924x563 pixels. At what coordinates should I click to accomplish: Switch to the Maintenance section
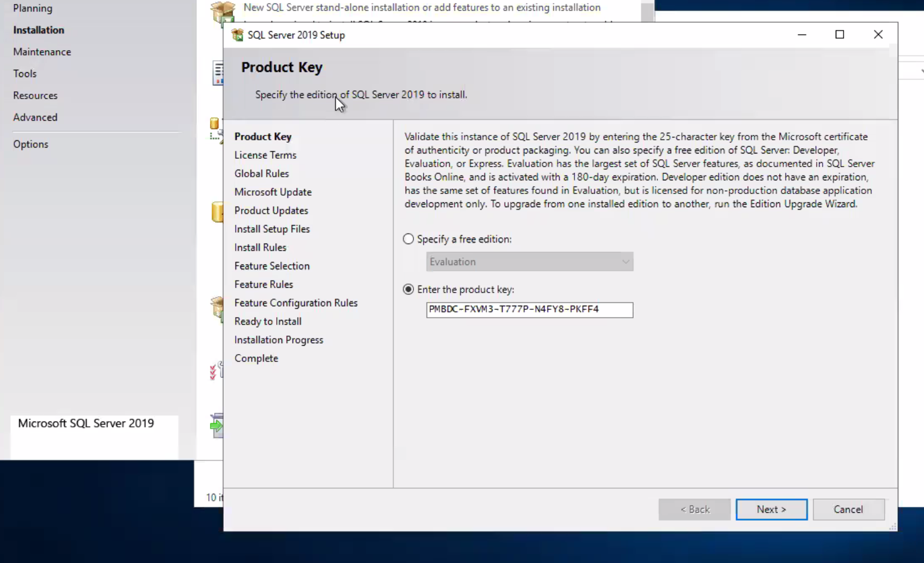click(x=42, y=51)
